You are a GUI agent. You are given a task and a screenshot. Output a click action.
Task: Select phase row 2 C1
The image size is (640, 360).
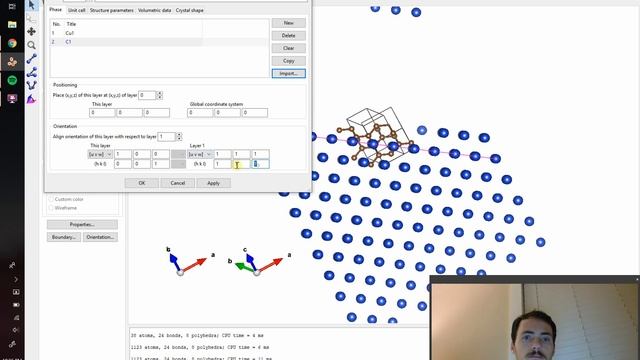coord(159,42)
